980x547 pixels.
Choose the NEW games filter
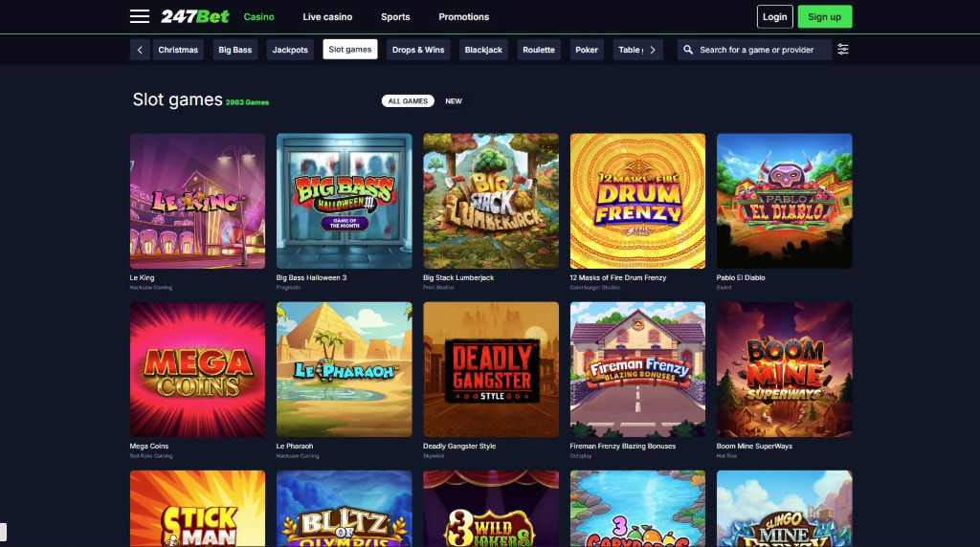tap(454, 101)
